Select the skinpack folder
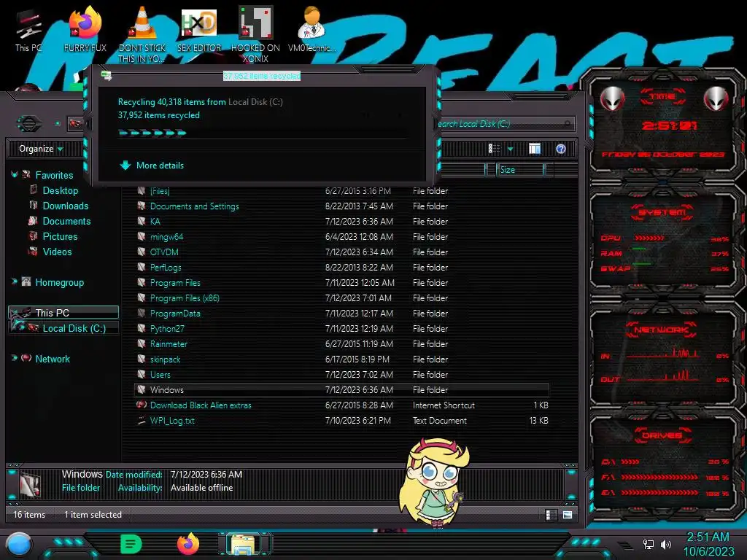 coord(341,359)
